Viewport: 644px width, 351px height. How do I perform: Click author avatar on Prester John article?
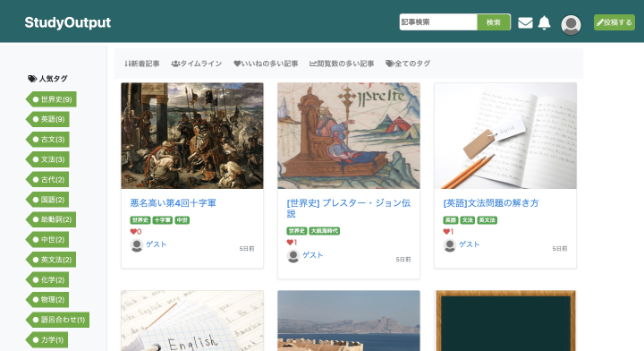pos(292,256)
